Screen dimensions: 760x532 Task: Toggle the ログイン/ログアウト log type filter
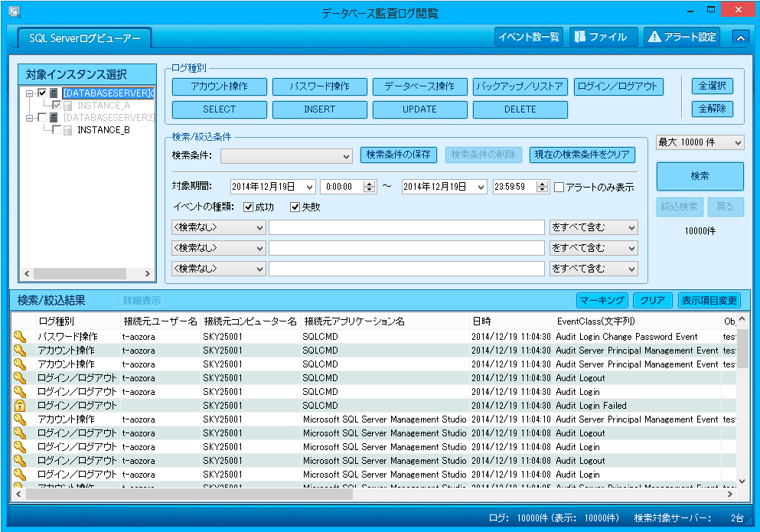click(x=618, y=86)
